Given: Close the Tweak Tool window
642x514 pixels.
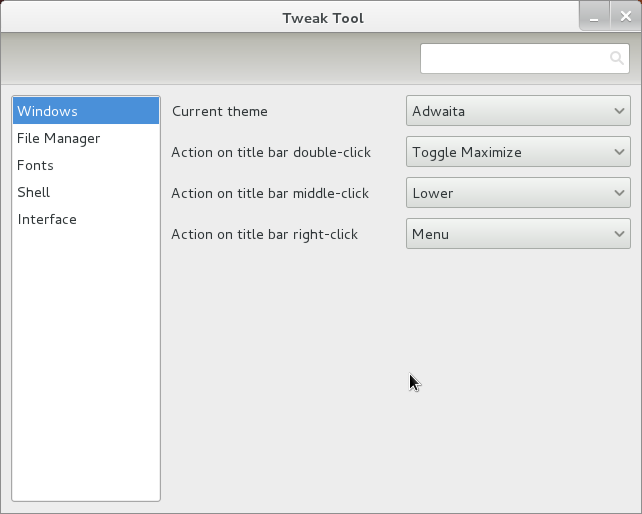Looking at the screenshot, I should [626, 16].
